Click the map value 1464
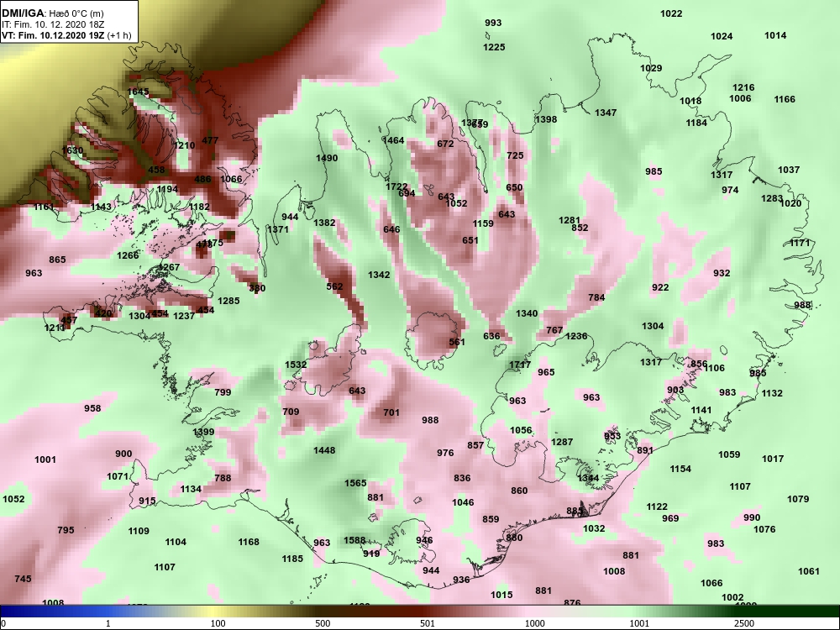 (x=393, y=140)
